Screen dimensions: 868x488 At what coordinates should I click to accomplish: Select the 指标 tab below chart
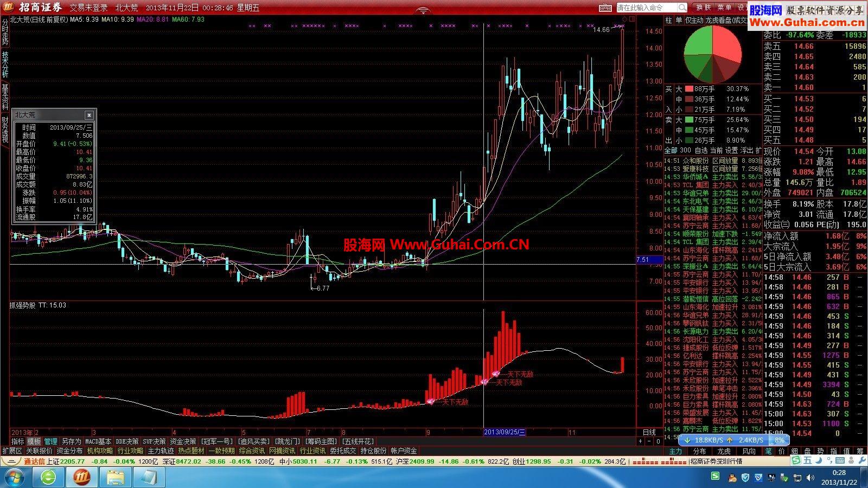[x=18, y=442]
